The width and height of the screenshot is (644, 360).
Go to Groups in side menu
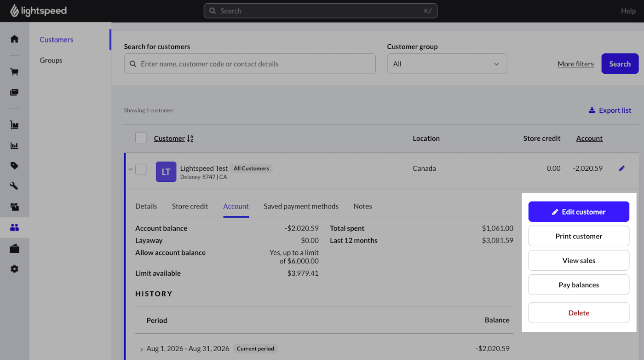point(51,60)
